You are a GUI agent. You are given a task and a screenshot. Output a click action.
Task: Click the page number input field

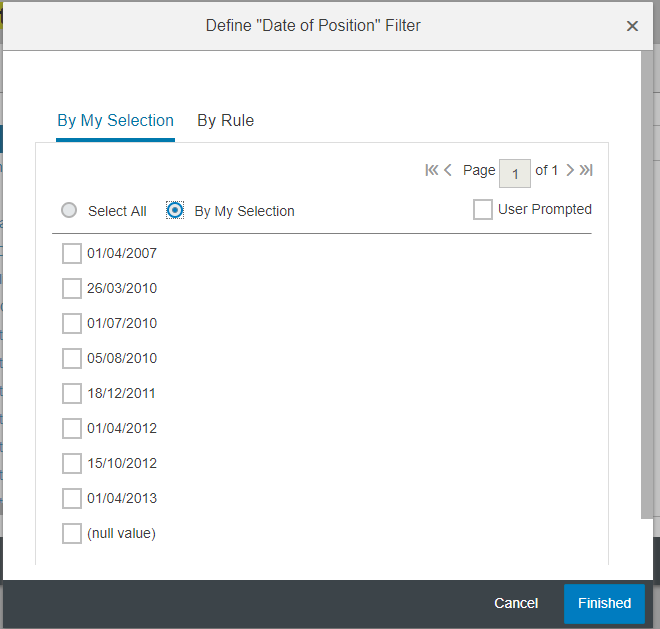pos(514,173)
